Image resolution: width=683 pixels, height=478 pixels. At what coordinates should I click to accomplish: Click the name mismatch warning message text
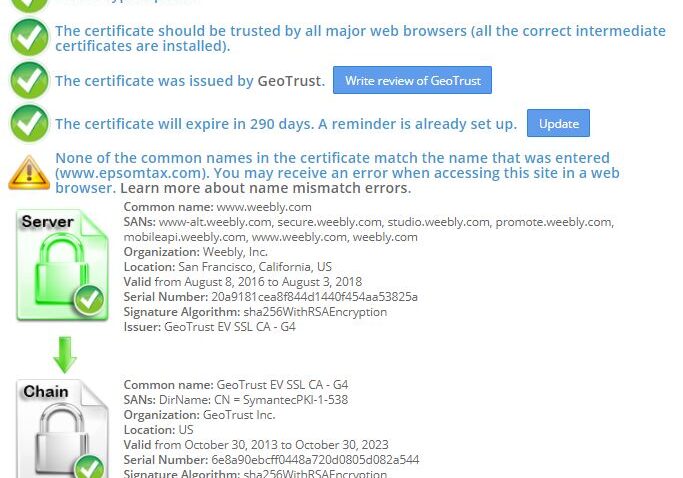coord(337,173)
